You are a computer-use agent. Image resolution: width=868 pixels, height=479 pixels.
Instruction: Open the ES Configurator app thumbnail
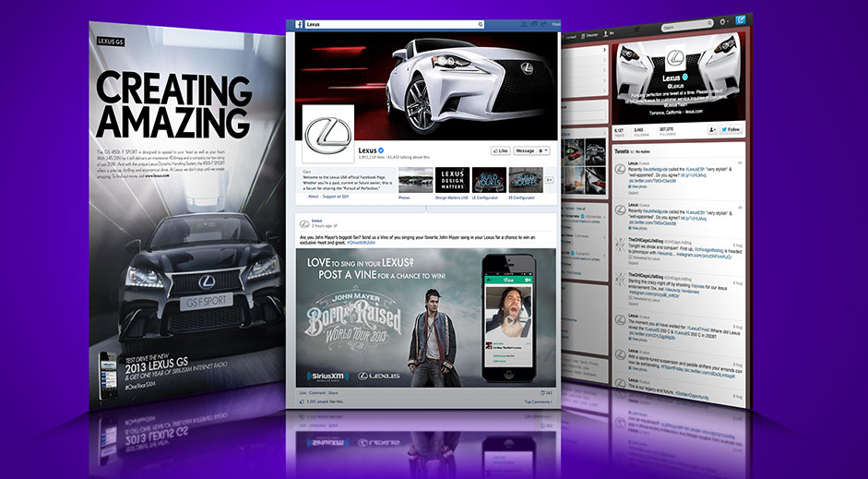(526, 180)
